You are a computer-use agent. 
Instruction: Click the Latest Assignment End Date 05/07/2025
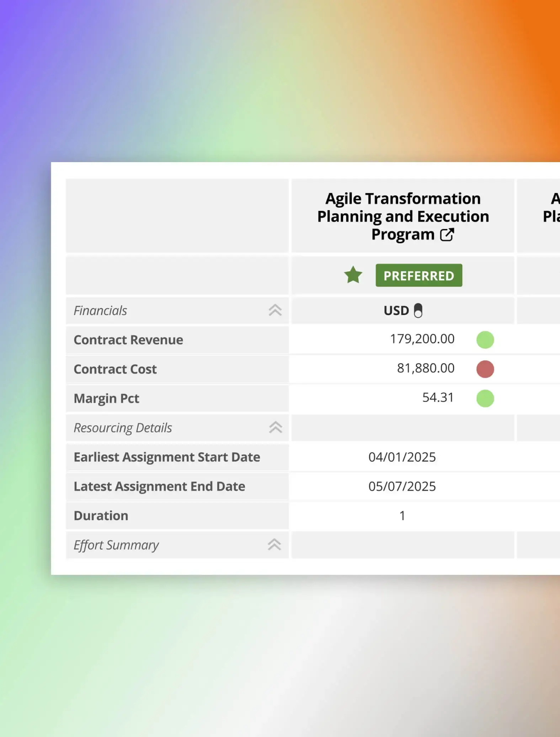402,486
